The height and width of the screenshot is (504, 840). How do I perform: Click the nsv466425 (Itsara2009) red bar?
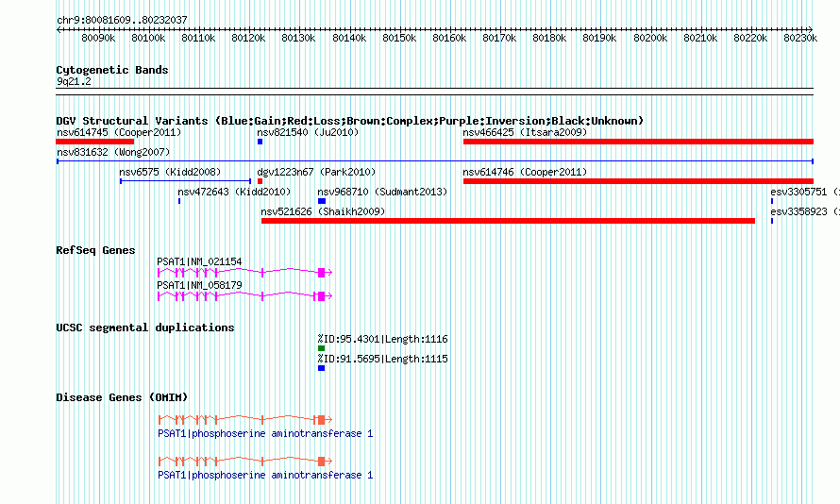pyautogui.click(x=638, y=142)
